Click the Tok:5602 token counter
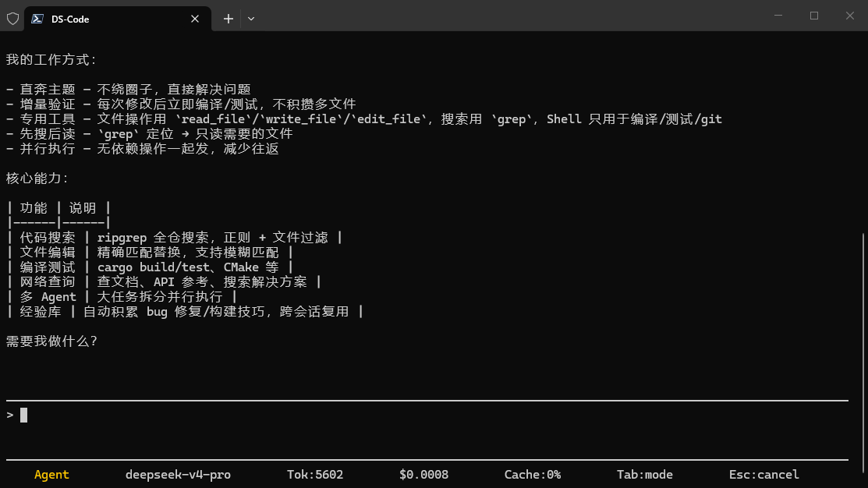Screen dimensions: 868x488 [x=315, y=475]
